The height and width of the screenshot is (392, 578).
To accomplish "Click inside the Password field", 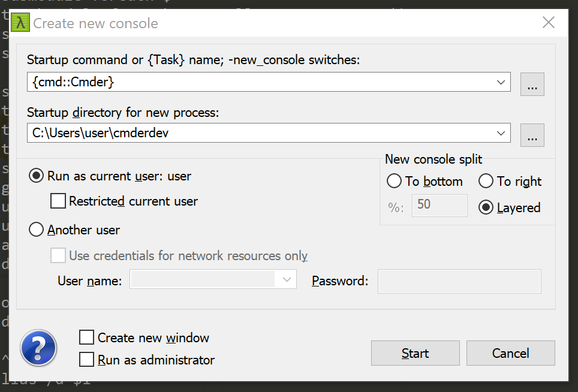I will coord(459,282).
